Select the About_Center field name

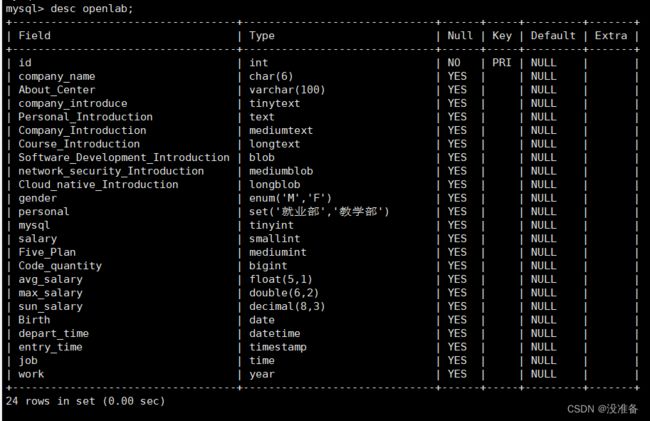click(57, 90)
